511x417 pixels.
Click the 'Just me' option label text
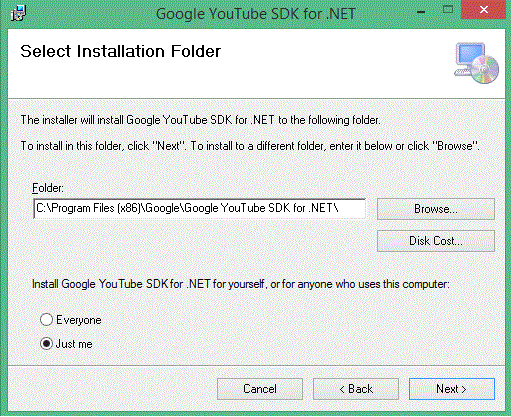[74, 344]
